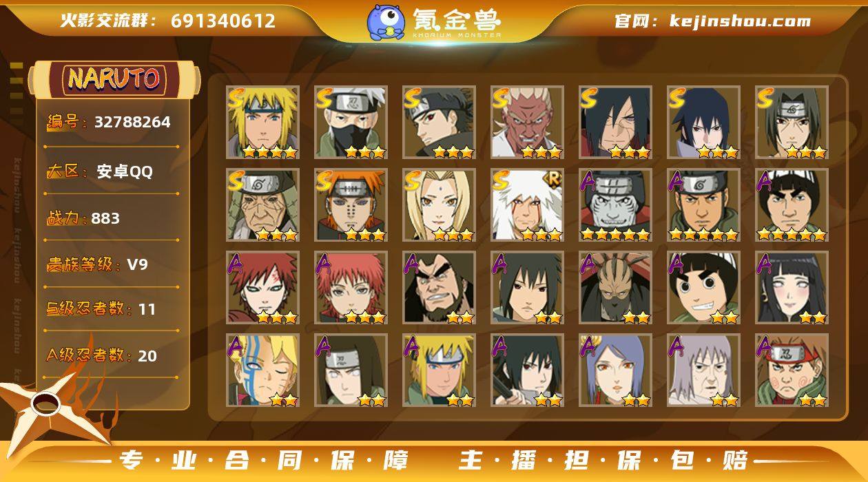The height and width of the screenshot is (482, 868).
Task: Click the red-haired Gaara A-rank portrait
Action: pos(262,288)
